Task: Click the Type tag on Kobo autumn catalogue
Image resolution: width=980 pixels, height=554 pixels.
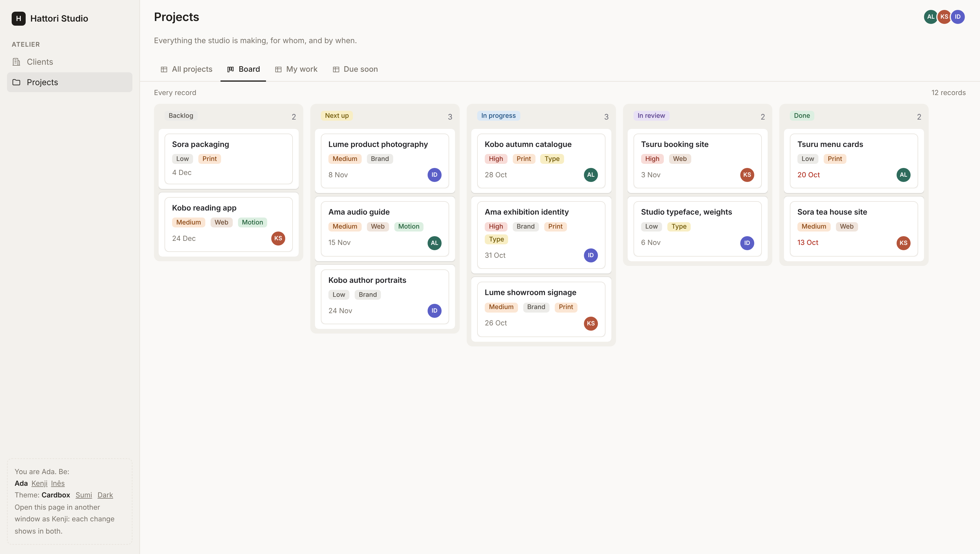Action: tap(552, 159)
